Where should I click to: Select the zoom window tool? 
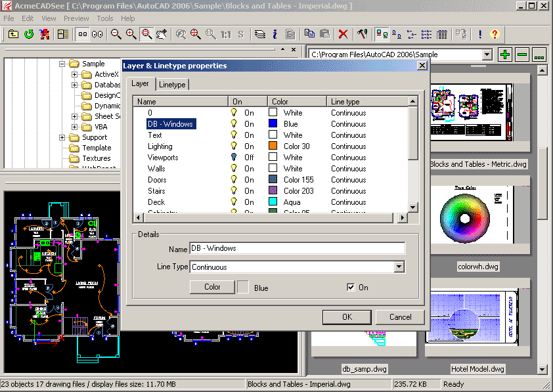tap(146, 34)
